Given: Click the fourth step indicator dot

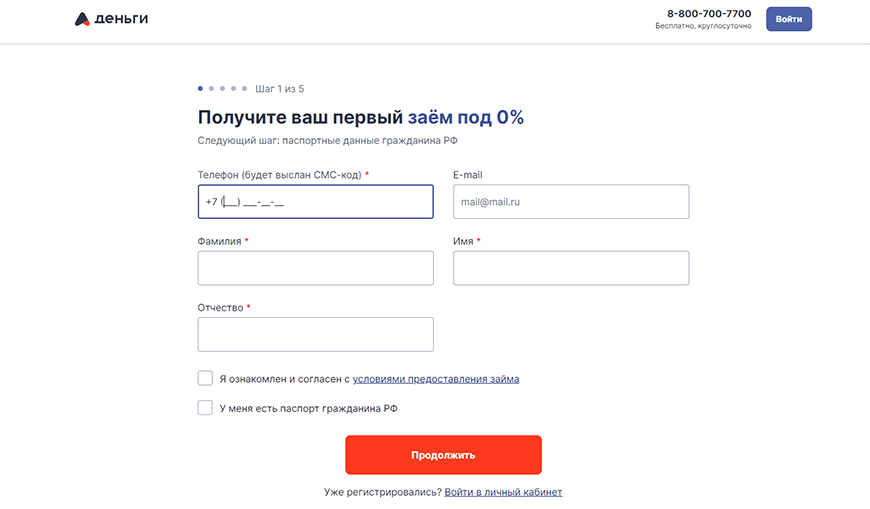Looking at the screenshot, I should [233, 89].
